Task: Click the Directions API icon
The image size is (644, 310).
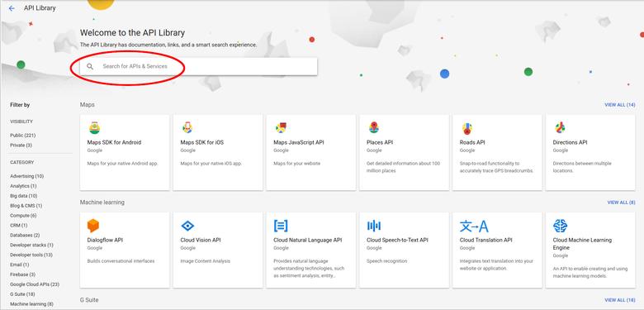Action: 560,128
